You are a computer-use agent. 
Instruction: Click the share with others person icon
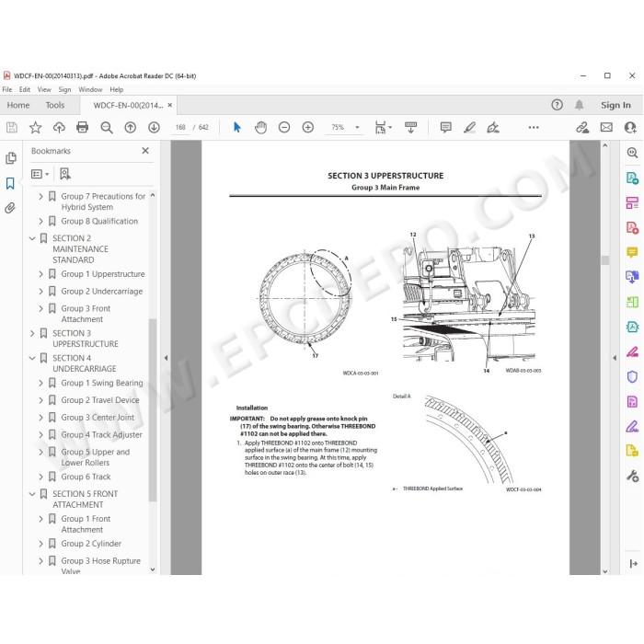coord(630,127)
